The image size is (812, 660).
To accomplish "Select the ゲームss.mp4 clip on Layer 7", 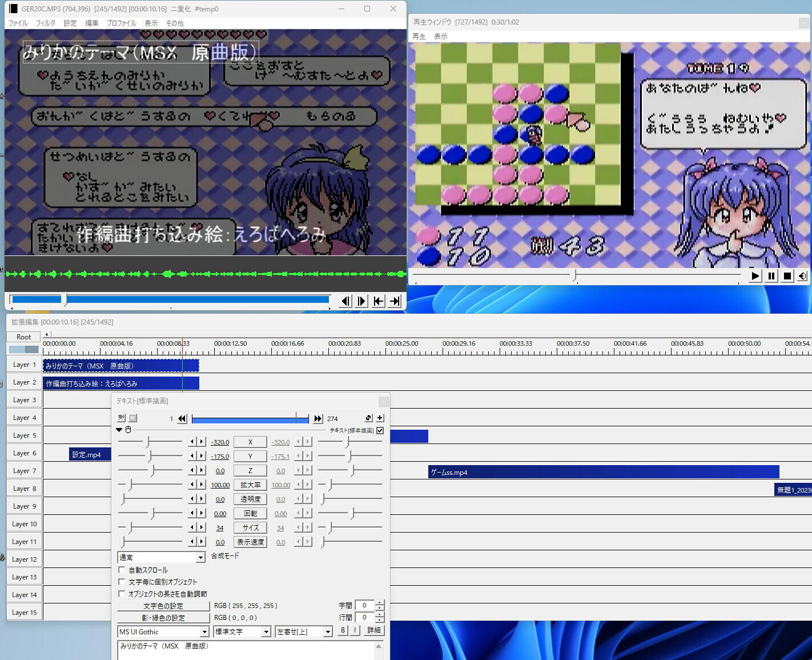I will tap(604, 472).
